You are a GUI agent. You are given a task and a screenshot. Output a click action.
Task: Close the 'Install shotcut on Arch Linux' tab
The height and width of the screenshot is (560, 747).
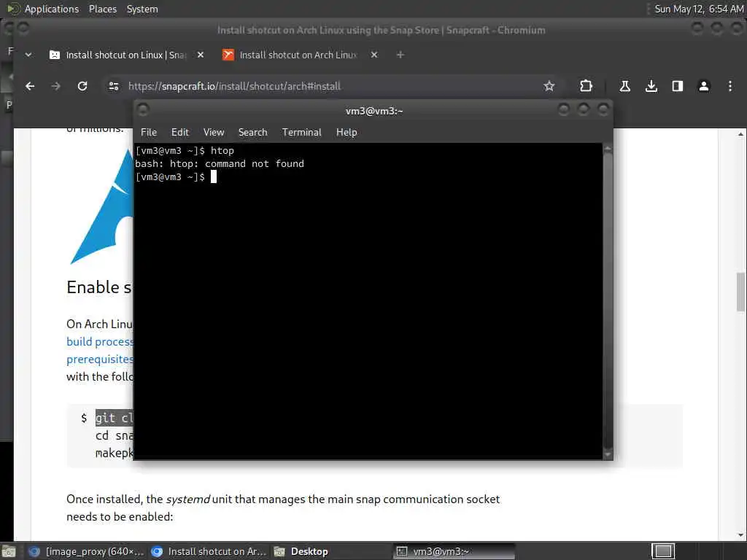pos(374,55)
